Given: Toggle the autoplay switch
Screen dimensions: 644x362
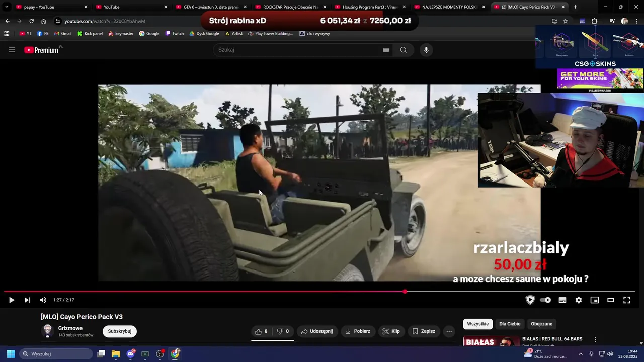Looking at the screenshot, I should [x=545, y=300].
